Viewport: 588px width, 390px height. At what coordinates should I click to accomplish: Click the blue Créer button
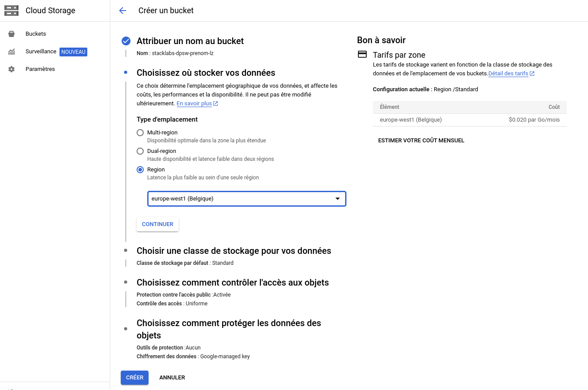134,378
